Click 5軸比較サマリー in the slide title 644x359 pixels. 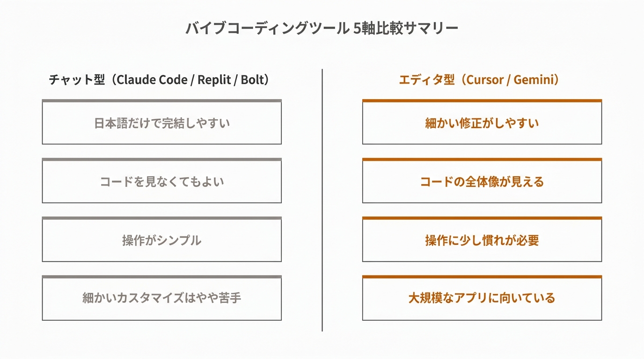406,29
